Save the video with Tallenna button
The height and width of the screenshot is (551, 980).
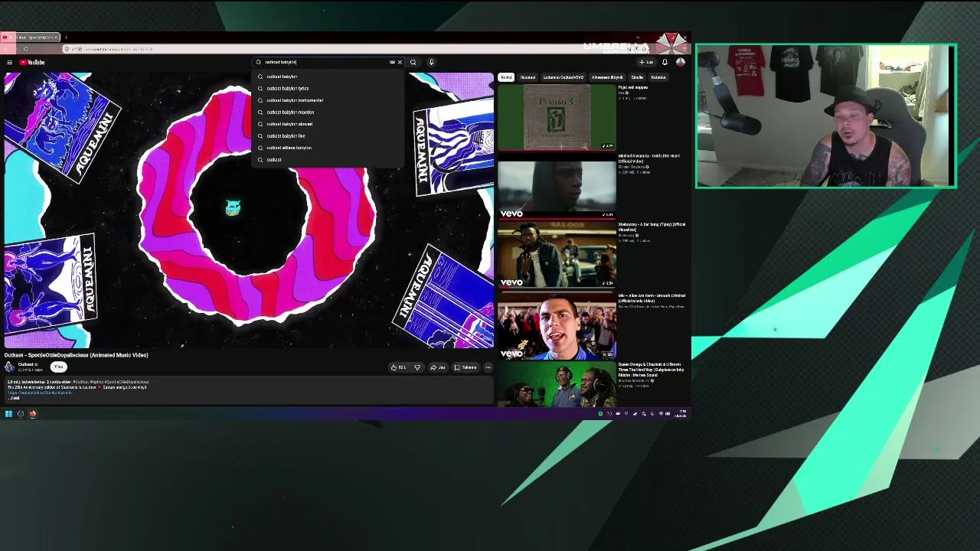[465, 367]
